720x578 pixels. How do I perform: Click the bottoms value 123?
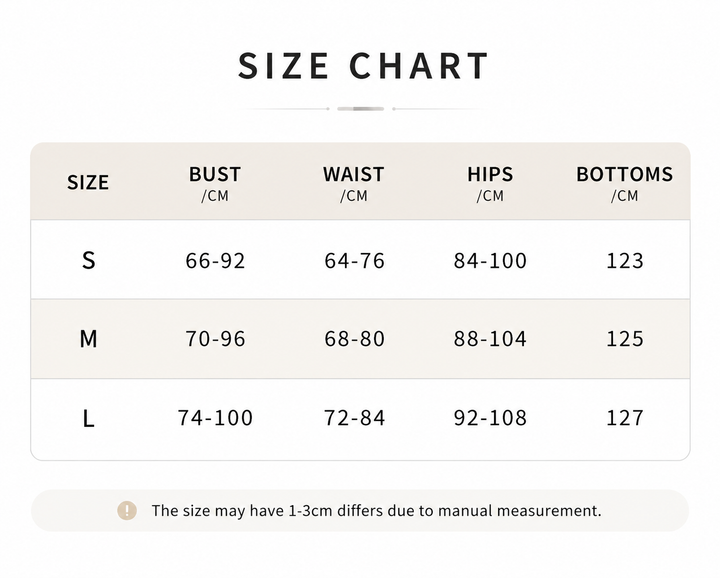pyautogui.click(x=625, y=260)
